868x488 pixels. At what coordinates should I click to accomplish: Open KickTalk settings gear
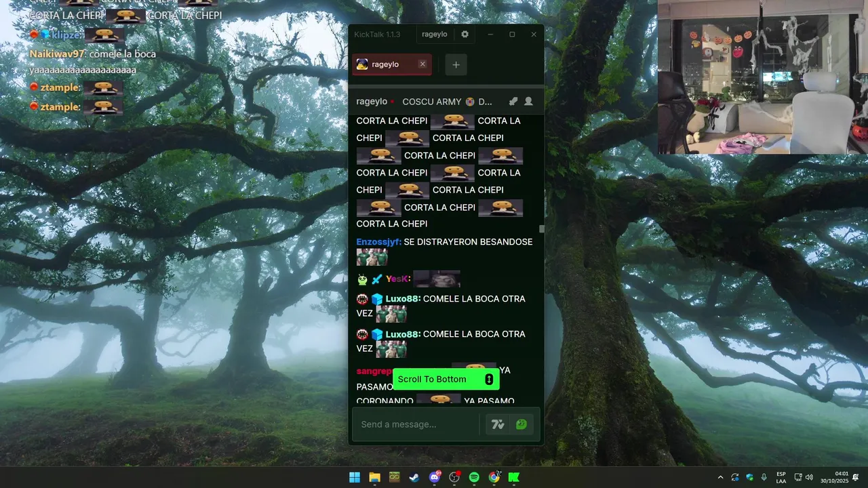465,35
